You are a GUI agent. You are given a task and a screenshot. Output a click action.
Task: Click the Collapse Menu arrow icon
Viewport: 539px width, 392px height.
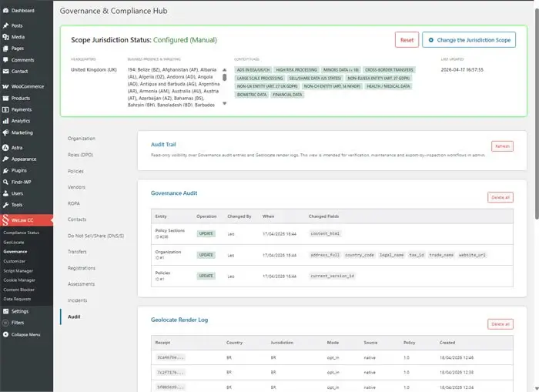pos(5,334)
